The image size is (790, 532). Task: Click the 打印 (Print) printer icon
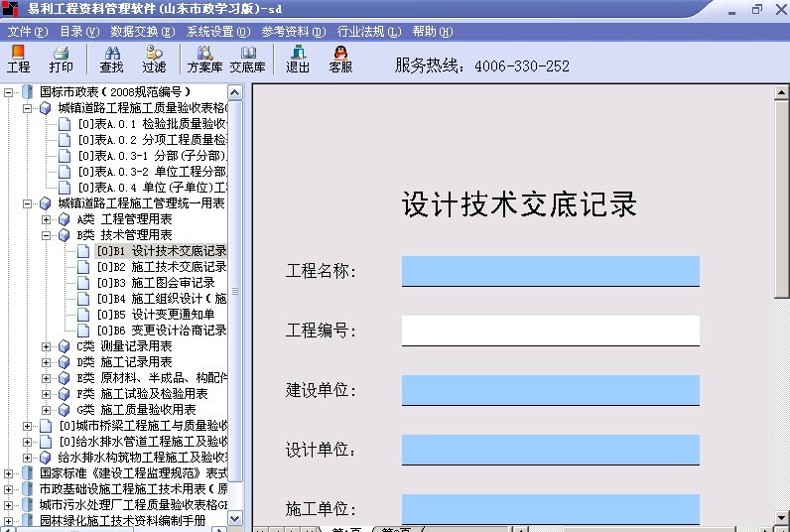pyautogui.click(x=61, y=59)
